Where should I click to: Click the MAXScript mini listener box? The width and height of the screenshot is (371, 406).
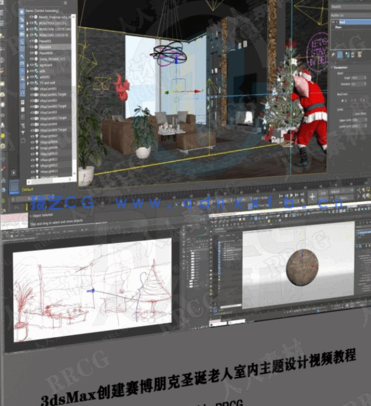(x=14, y=222)
